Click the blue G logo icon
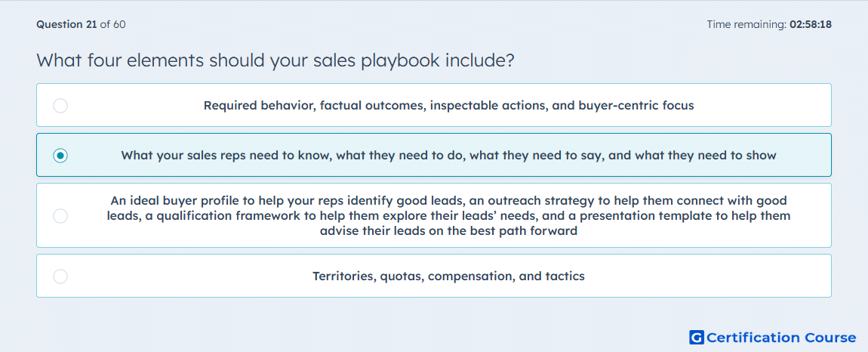 click(697, 337)
